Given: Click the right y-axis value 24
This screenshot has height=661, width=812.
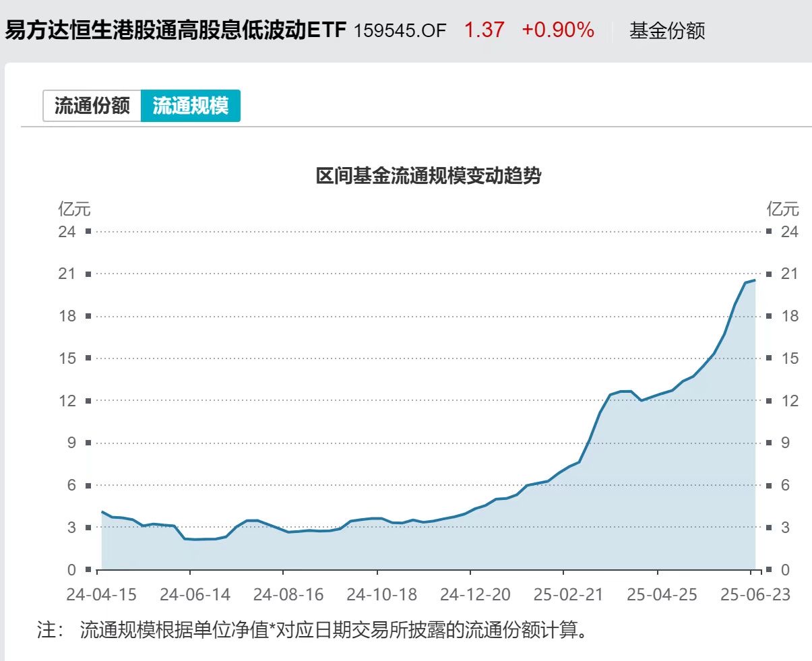Looking at the screenshot, I should (x=789, y=232).
